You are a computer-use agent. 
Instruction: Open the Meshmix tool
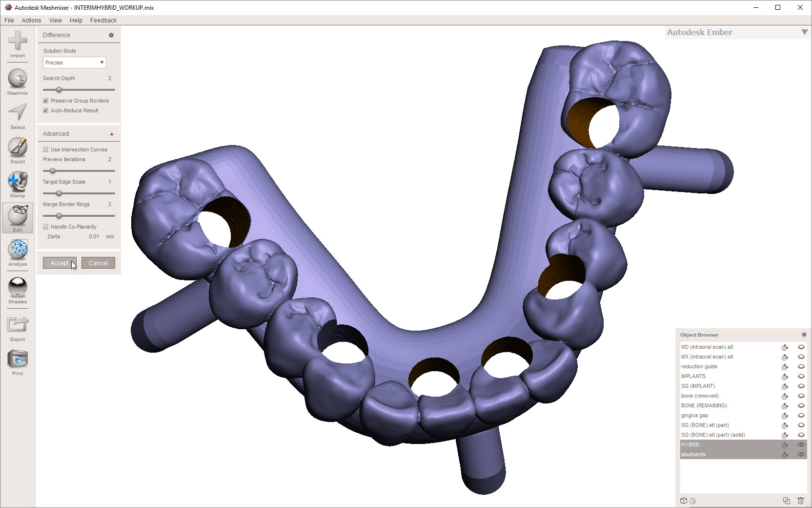(x=18, y=82)
